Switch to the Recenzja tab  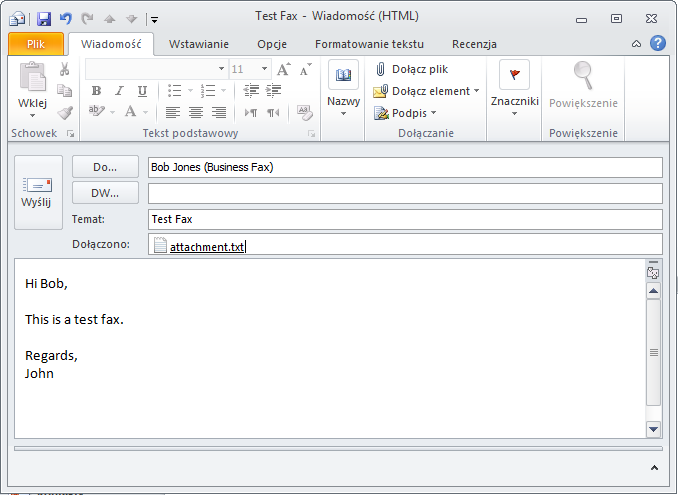point(474,44)
